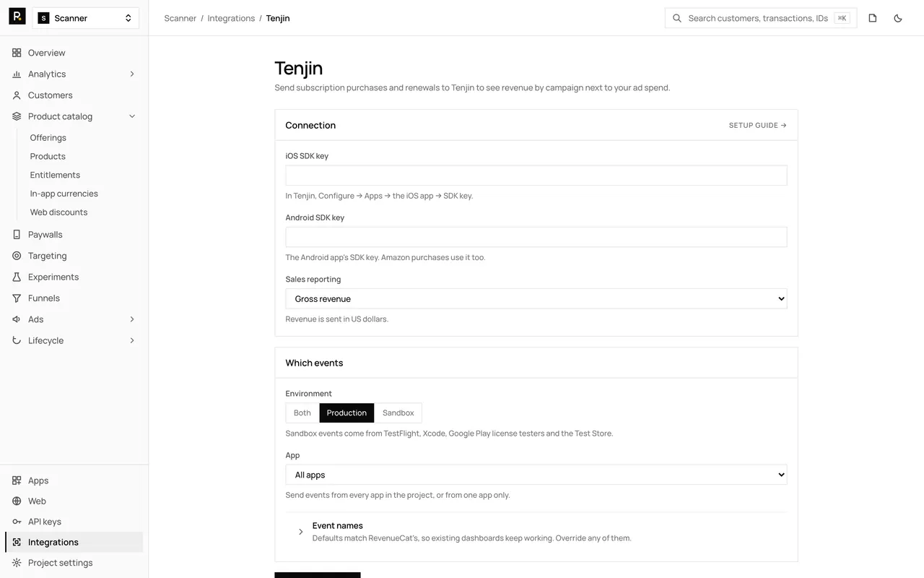Expand the Ads submenu chevron
This screenshot has height=578, width=924.
132,319
